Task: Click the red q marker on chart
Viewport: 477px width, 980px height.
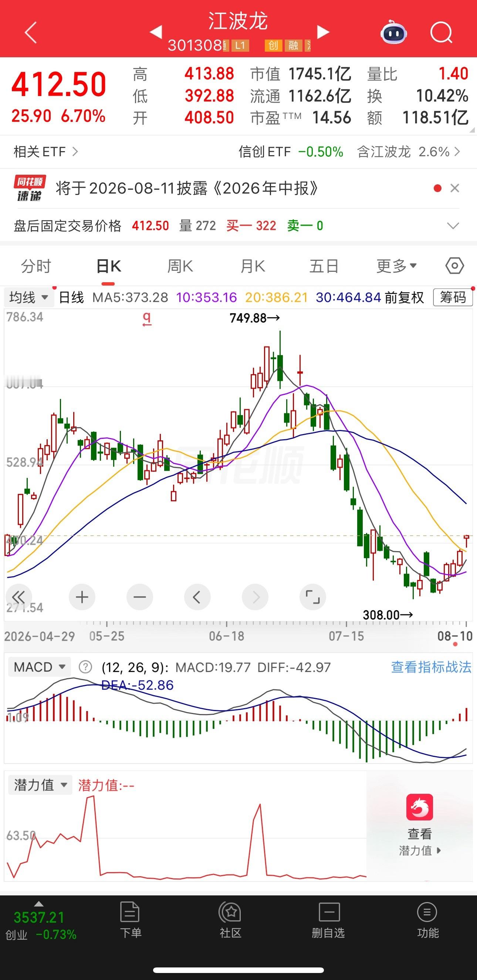Action: click(x=147, y=319)
